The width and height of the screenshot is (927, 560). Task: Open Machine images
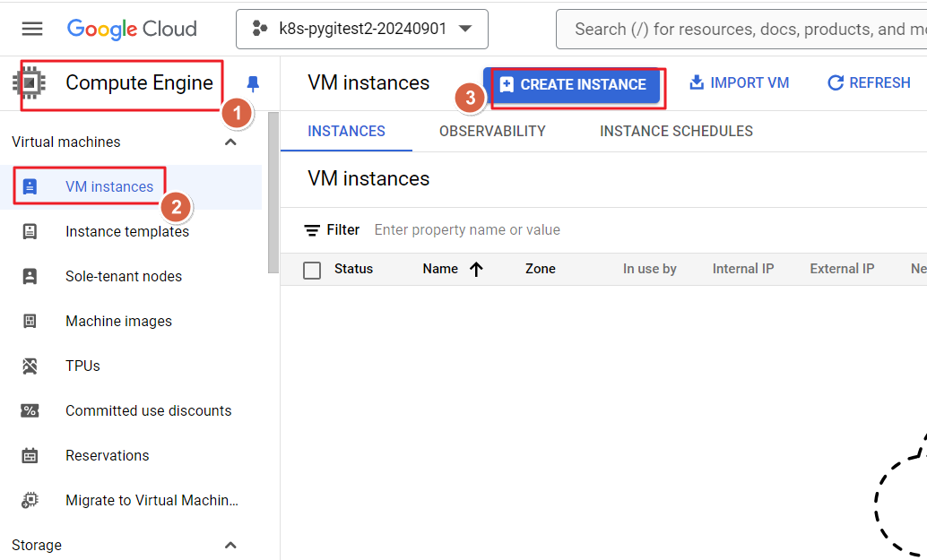click(x=119, y=322)
